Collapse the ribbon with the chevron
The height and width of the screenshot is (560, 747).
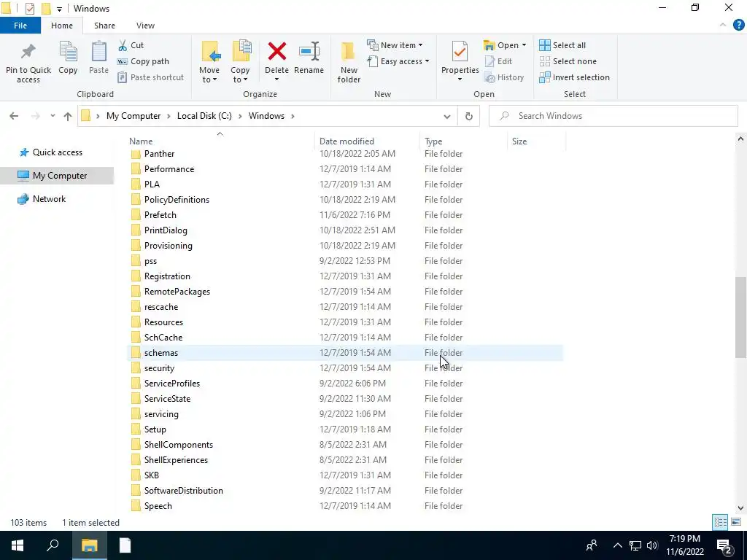(723, 26)
